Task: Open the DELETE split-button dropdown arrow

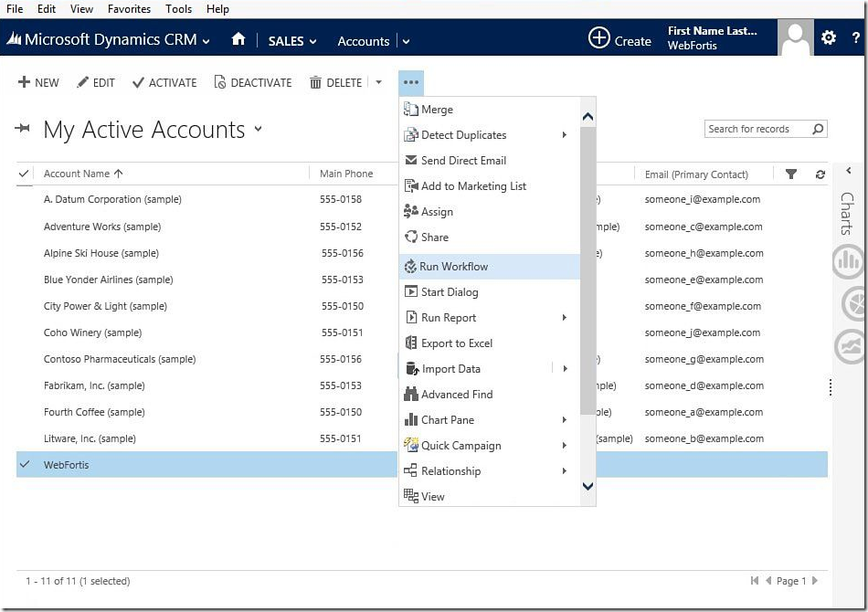Action: click(x=378, y=82)
